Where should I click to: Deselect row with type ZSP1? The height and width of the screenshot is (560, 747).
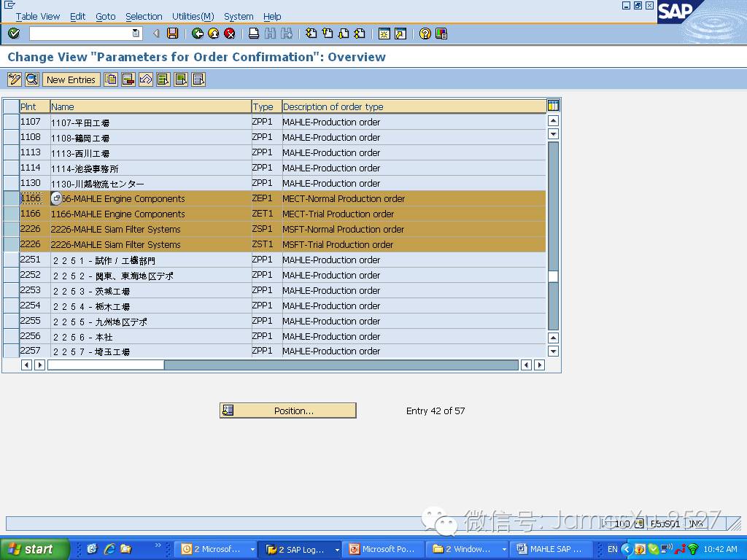click(x=11, y=228)
